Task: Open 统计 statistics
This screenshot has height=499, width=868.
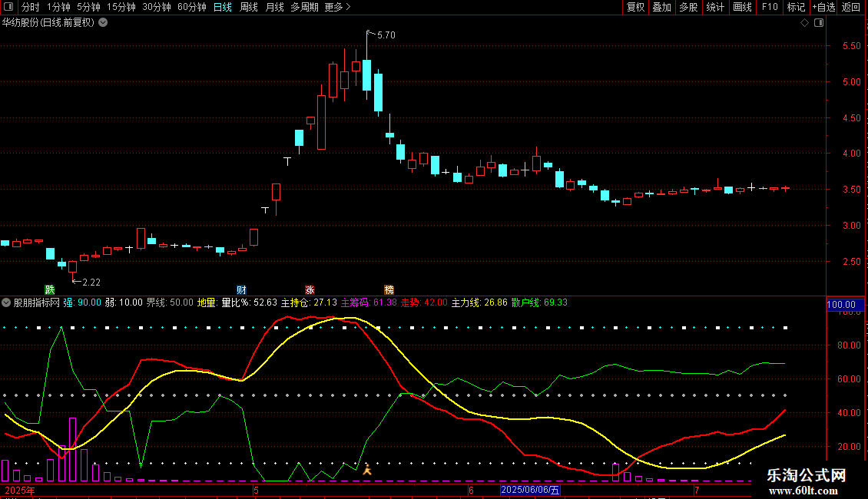Action: click(x=714, y=7)
